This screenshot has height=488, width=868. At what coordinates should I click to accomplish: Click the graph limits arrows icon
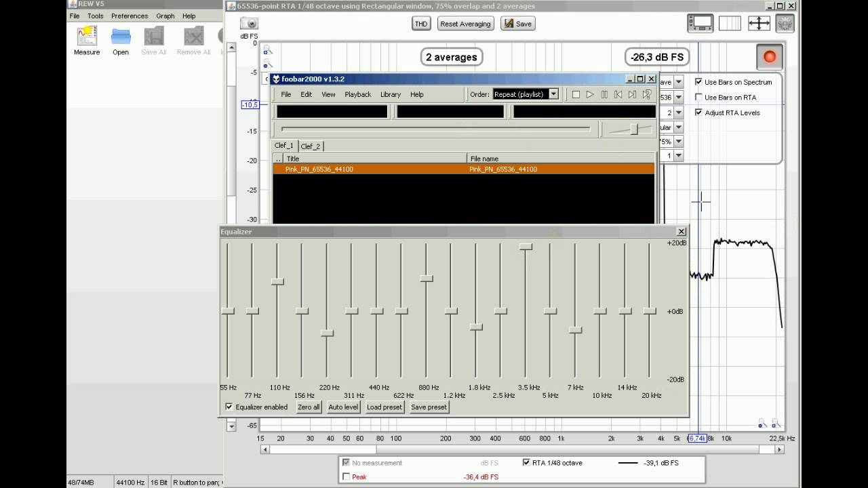click(759, 24)
